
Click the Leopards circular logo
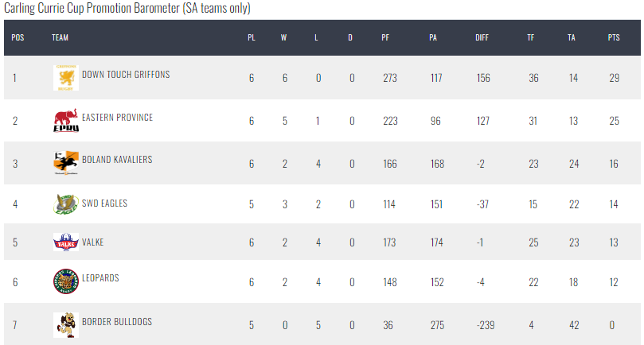[x=66, y=281]
